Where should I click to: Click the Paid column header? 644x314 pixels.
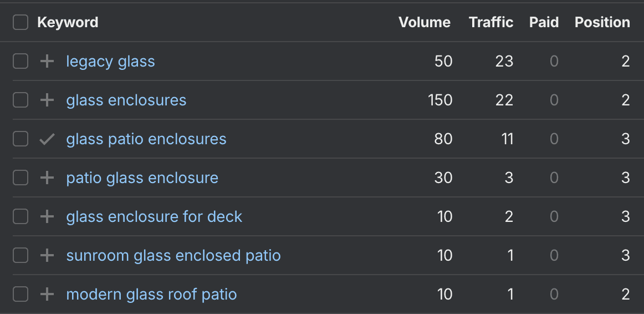[544, 22]
